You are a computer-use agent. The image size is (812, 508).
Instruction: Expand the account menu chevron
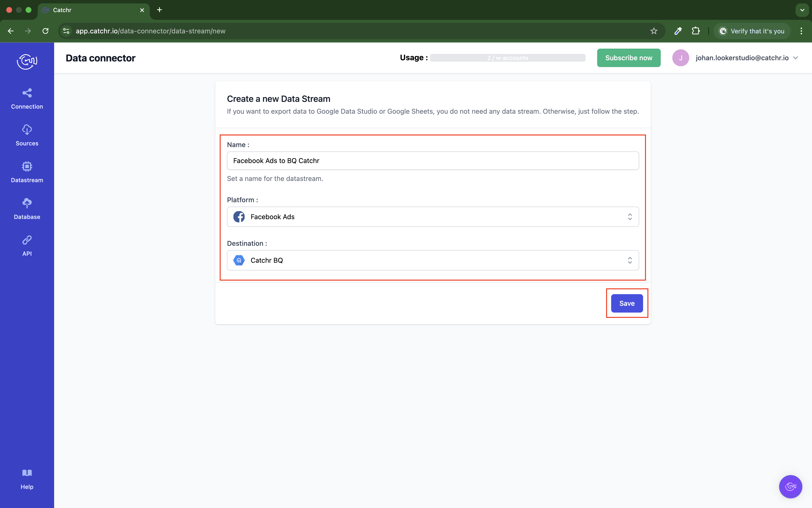click(x=796, y=58)
